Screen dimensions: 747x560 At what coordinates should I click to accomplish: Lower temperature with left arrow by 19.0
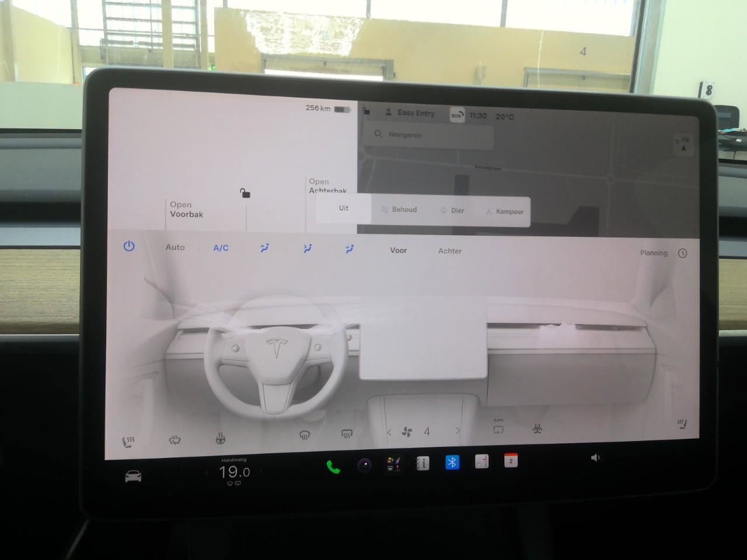[x=207, y=472]
